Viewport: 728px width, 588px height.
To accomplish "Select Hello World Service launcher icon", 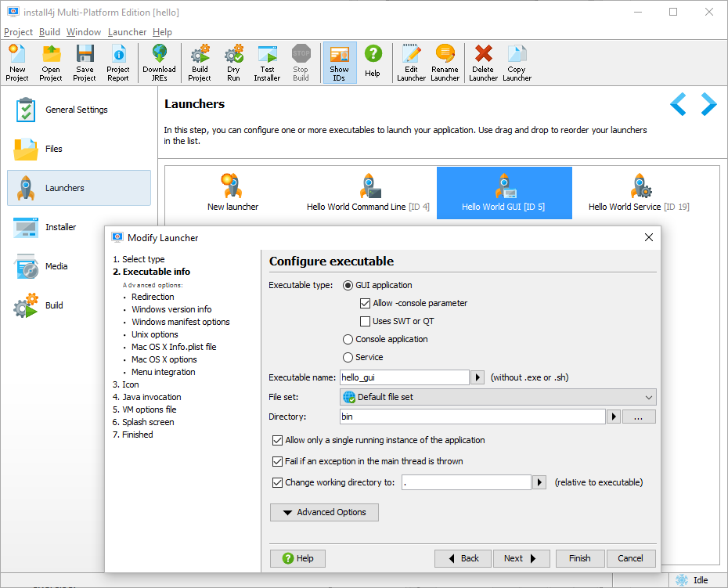I will click(x=640, y=186).
